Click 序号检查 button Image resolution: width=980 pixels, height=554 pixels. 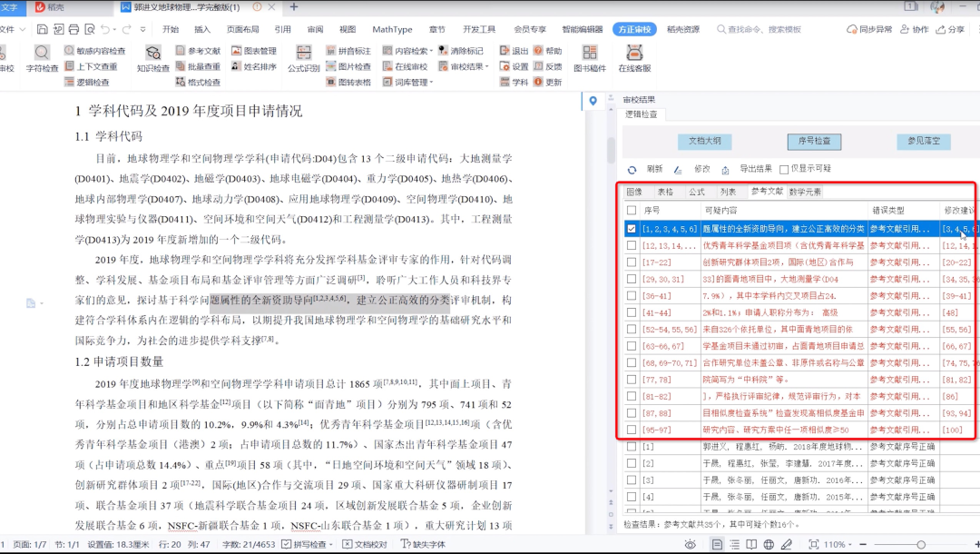814,142
